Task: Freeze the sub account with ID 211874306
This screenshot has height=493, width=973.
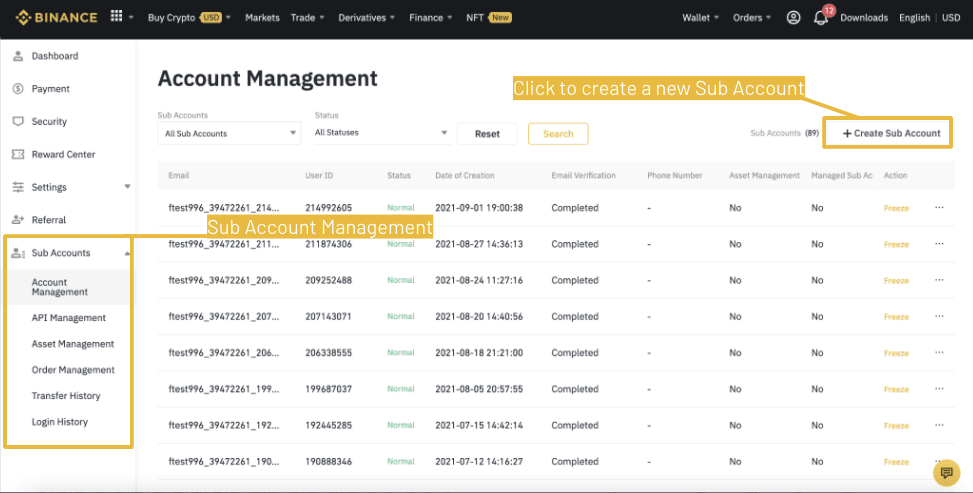Action: [x=896, y=244]
